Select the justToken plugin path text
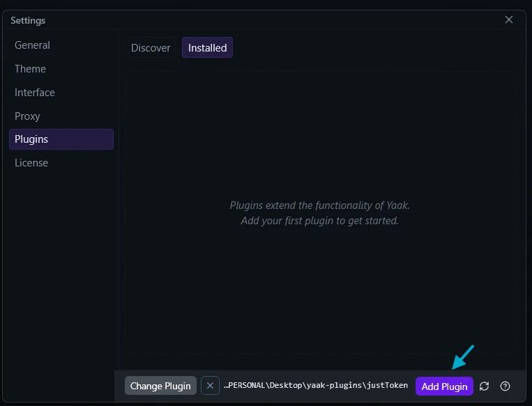 pyautogui.click(x=316, y=385)
